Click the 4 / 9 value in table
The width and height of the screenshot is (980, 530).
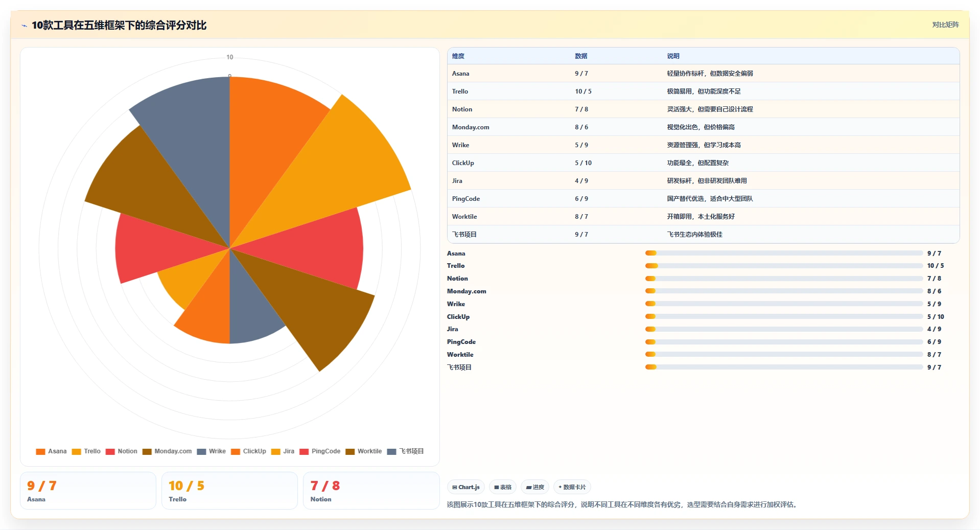pos(581,181)
